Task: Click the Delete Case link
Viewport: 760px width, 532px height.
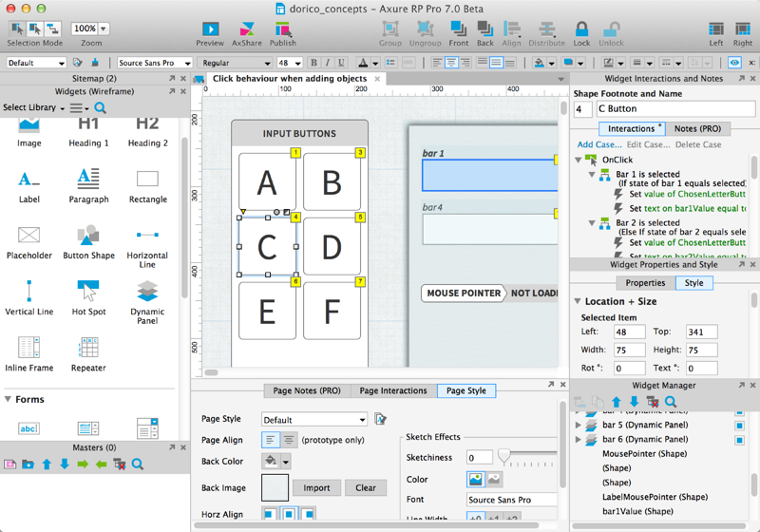Action: (x=698, y=144)
